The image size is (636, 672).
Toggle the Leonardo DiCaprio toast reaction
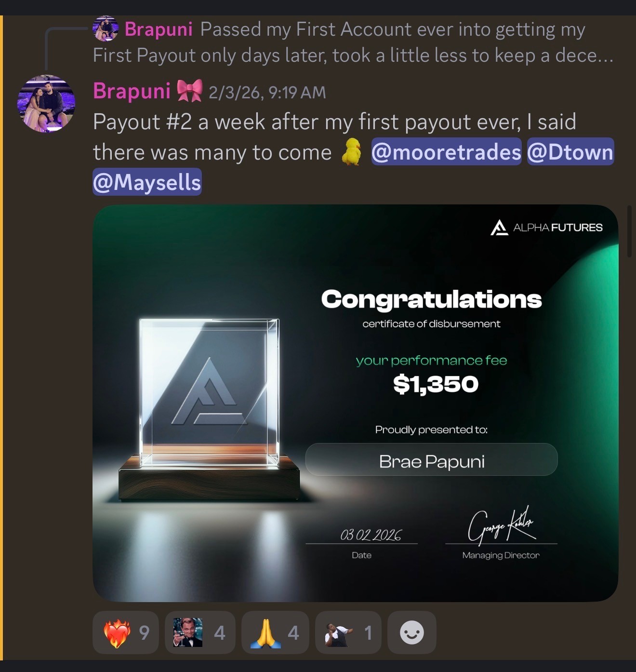tap(200, 632)
